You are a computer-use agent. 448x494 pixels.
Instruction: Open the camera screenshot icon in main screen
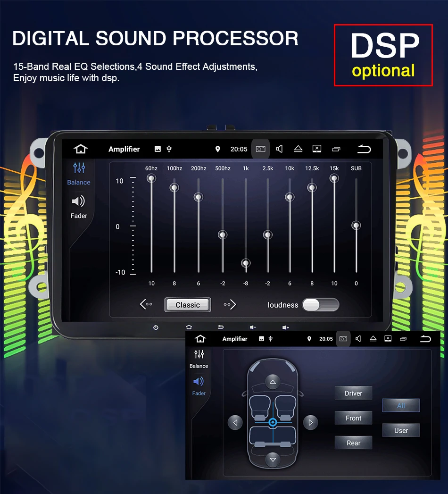coord(260,149)
